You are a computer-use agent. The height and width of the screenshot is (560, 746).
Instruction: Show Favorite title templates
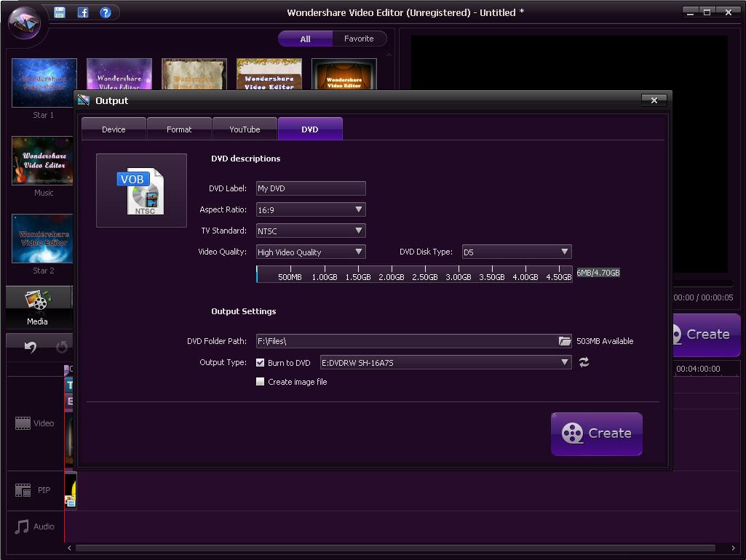coord(360,39)
